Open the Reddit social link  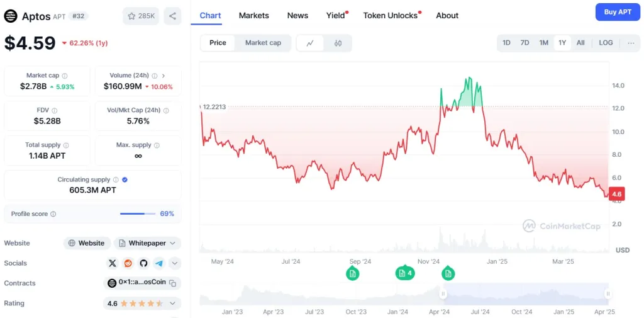pyautogui.click(x=128, y=263)
